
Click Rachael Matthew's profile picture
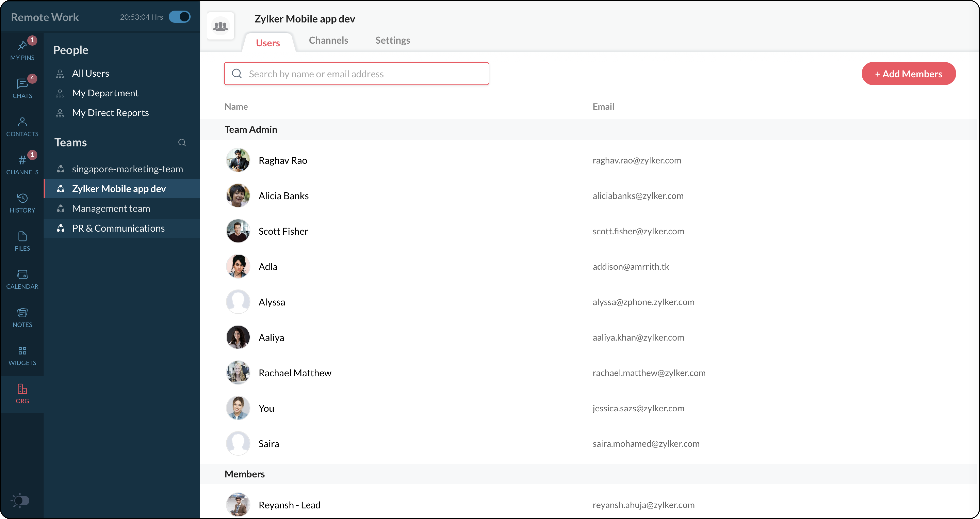(x=238, y=372)
